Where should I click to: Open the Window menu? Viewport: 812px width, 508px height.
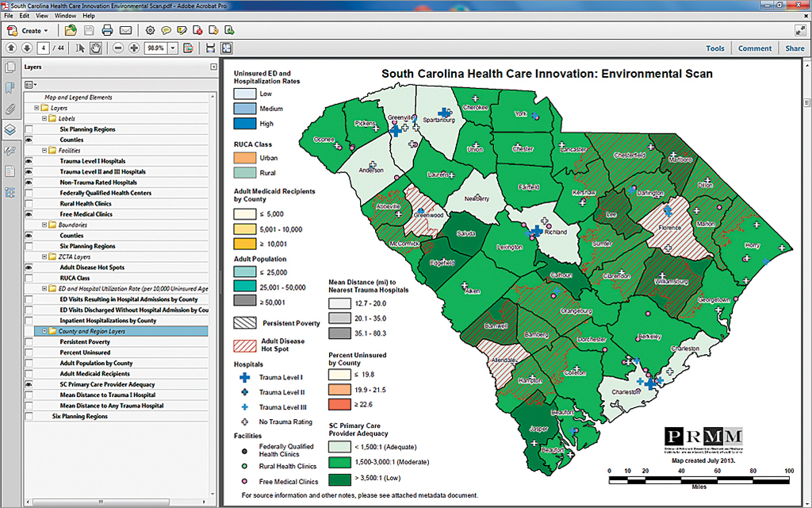(65, 16)
